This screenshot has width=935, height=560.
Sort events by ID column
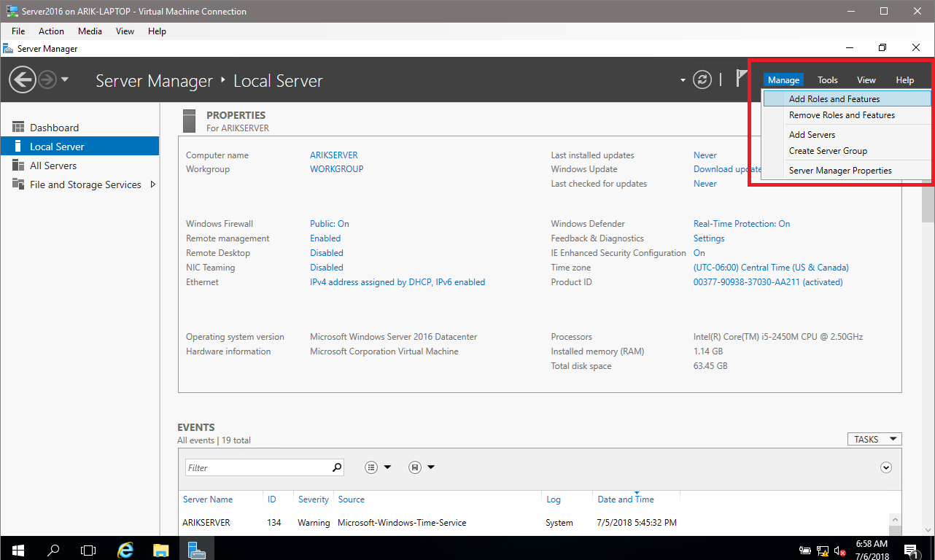[272, 499]
